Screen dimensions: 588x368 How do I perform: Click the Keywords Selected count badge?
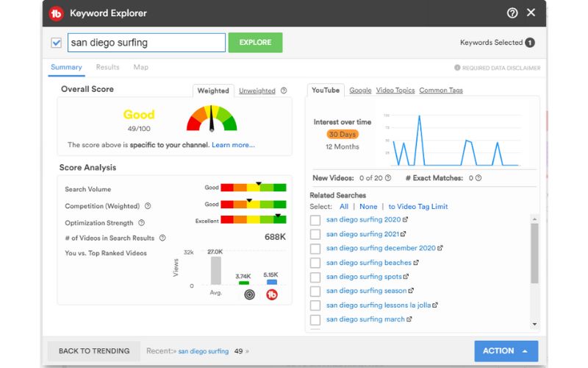coord(529,43)
